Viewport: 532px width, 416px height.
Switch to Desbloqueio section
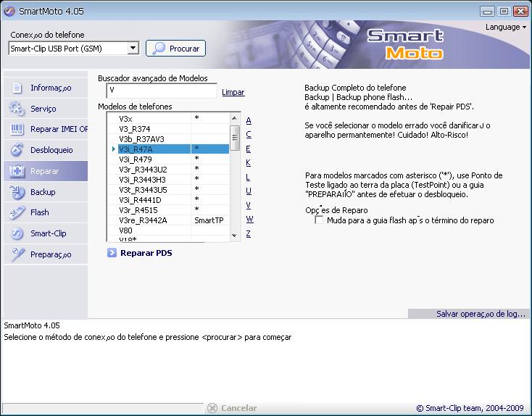[x=46, y=150]
